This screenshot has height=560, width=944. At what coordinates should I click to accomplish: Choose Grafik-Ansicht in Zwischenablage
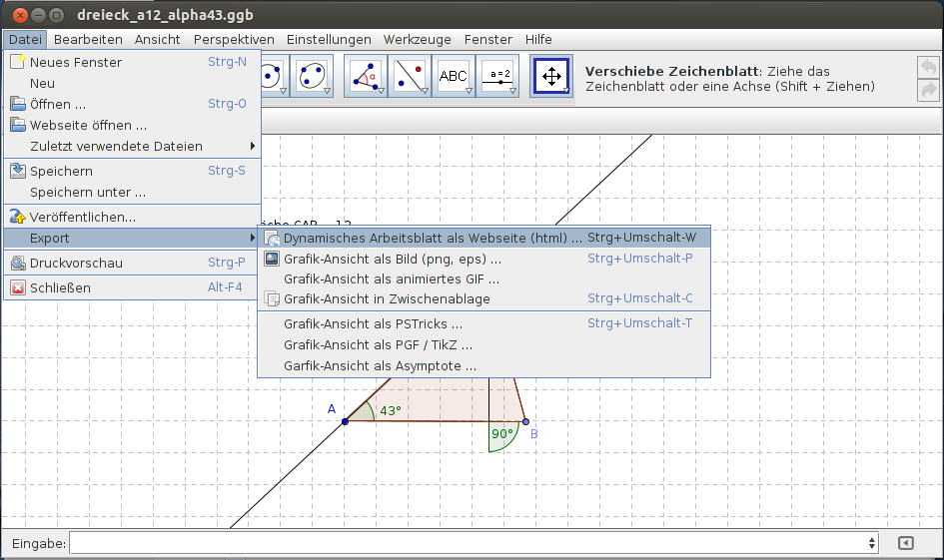click(x=484, y=298)
